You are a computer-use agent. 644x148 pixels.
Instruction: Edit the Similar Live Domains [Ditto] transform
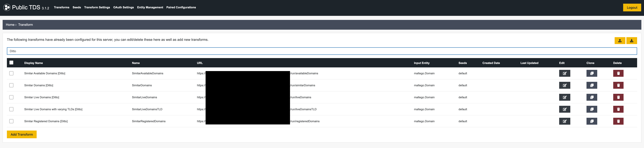(x=565, y=97)
